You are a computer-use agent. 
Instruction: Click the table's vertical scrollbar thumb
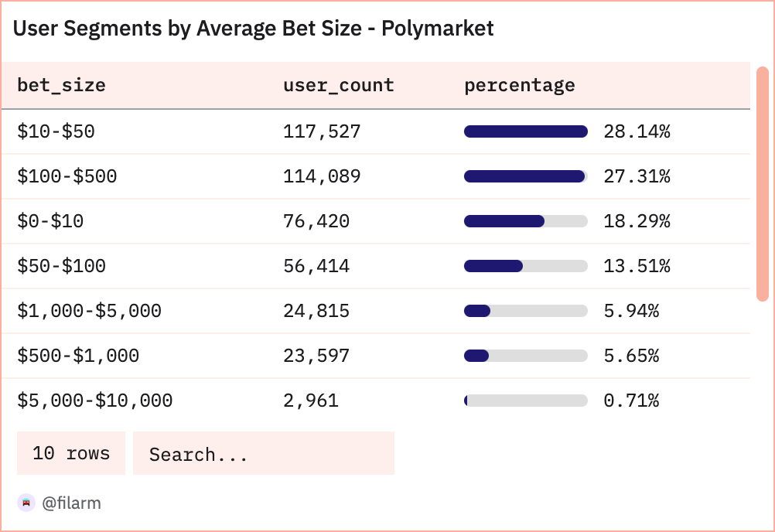762,183
